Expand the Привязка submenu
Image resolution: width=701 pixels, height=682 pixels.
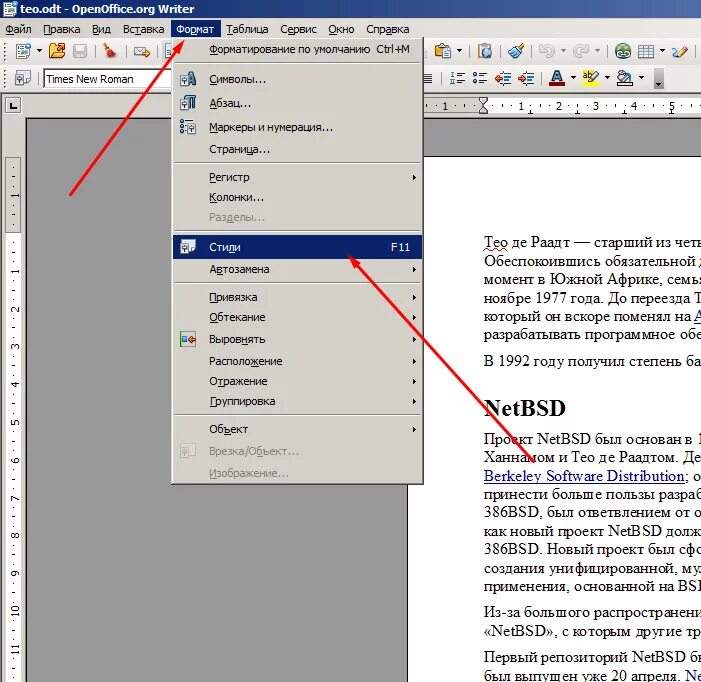(x=297, y=297)
